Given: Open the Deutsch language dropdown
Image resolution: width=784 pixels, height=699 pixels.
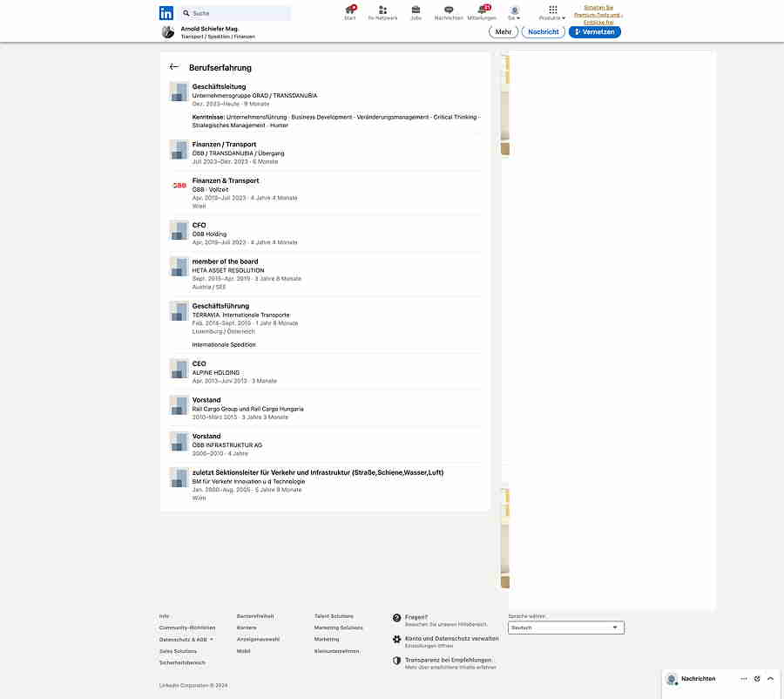Looking at the screenshot, I should pos(566,628).
